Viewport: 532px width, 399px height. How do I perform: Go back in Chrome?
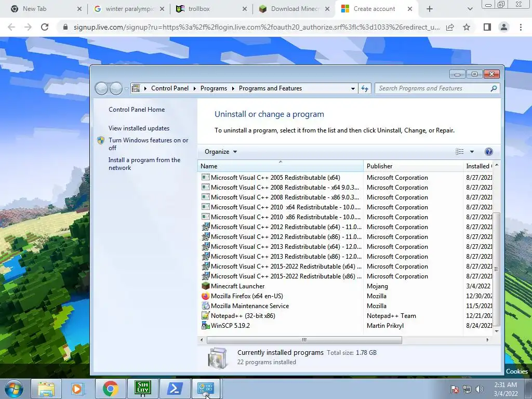tap(11, 27)
